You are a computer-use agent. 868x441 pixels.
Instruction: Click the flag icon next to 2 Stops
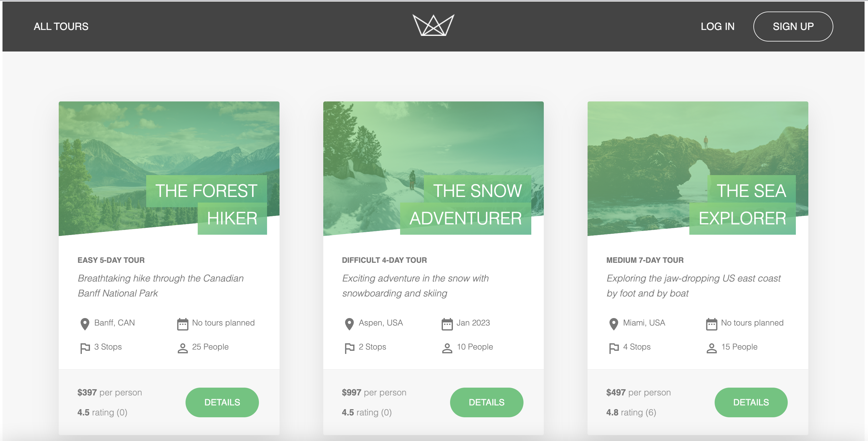pyautogui.click(x=350, y=348)
